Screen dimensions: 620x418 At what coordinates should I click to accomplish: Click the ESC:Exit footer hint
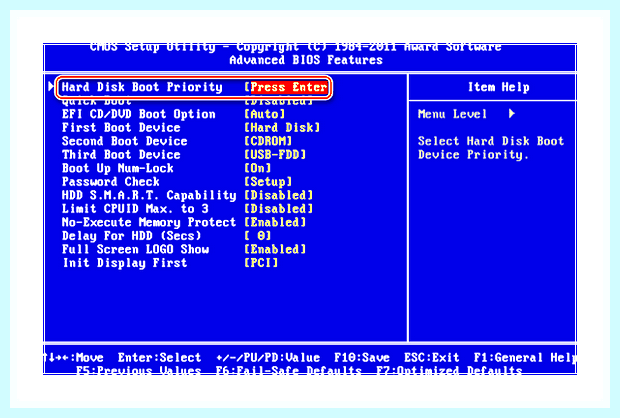pyautogui.click(x=432, y=357)
